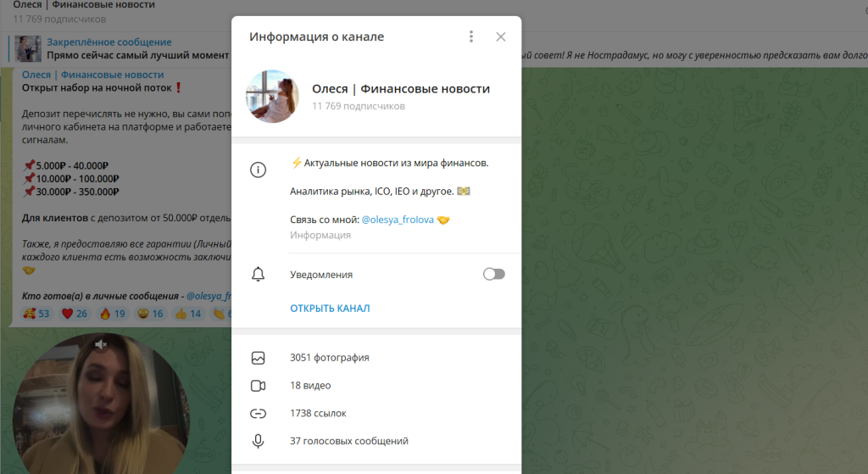
Task: Click the Уведомления label text
Action: [321, 275]
